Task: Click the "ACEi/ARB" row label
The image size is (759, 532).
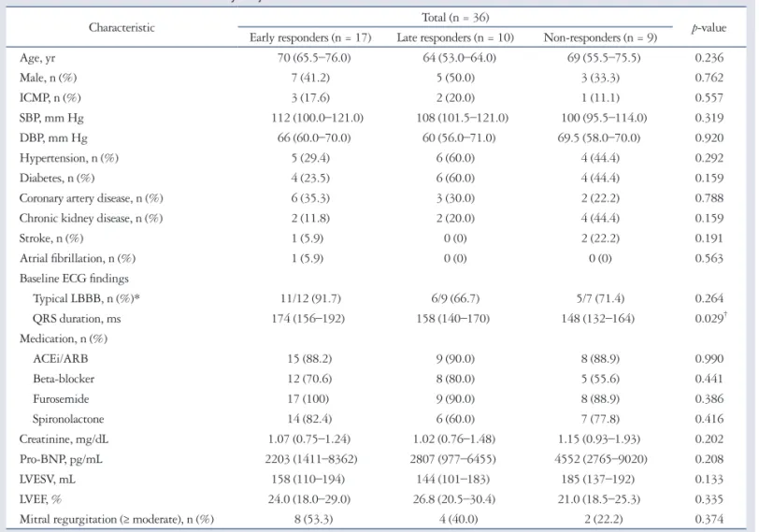Action: [61, 359]
